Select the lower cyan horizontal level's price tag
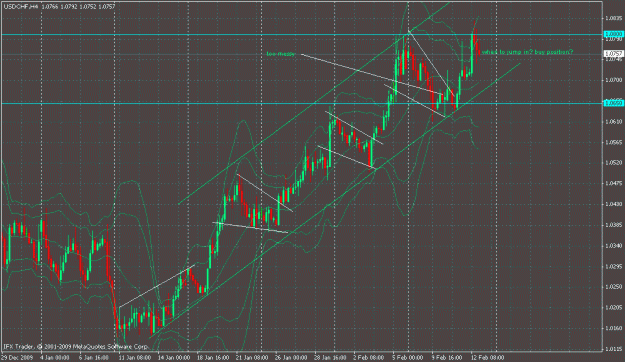The image size is (625, 362). 614,103
